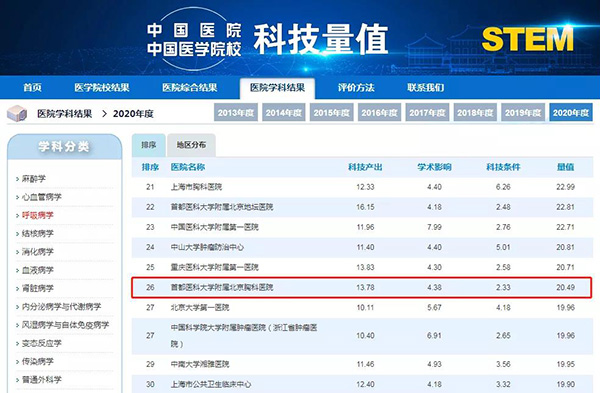Select the 2013年度 year button

pyautogui.click(x=236, y=112)
